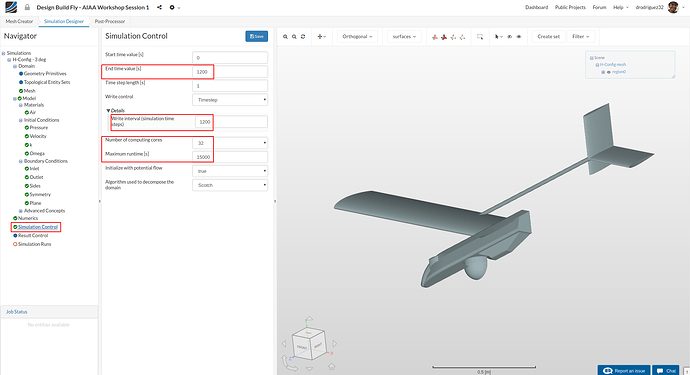Screen dimensions: 690x375
Task: Select Topological Entity Sets item
Action: [x=47, y=82]
